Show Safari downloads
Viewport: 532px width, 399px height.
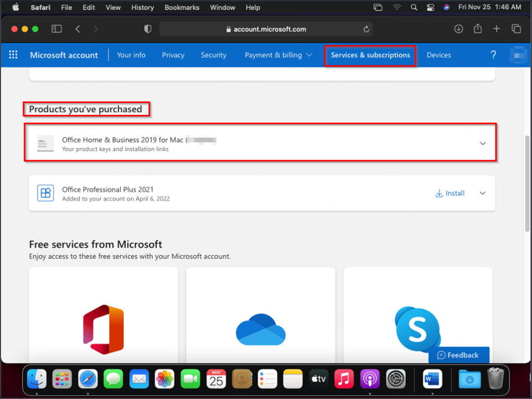458,29
